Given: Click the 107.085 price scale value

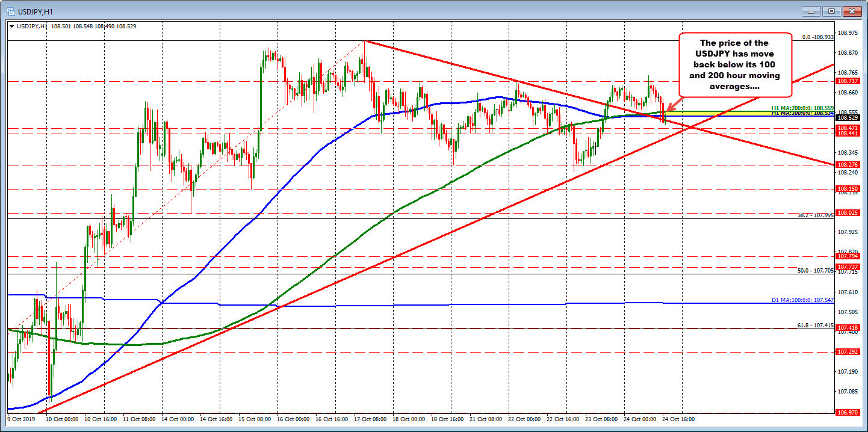Looking at the screenshot, I should tap(848, 391).
